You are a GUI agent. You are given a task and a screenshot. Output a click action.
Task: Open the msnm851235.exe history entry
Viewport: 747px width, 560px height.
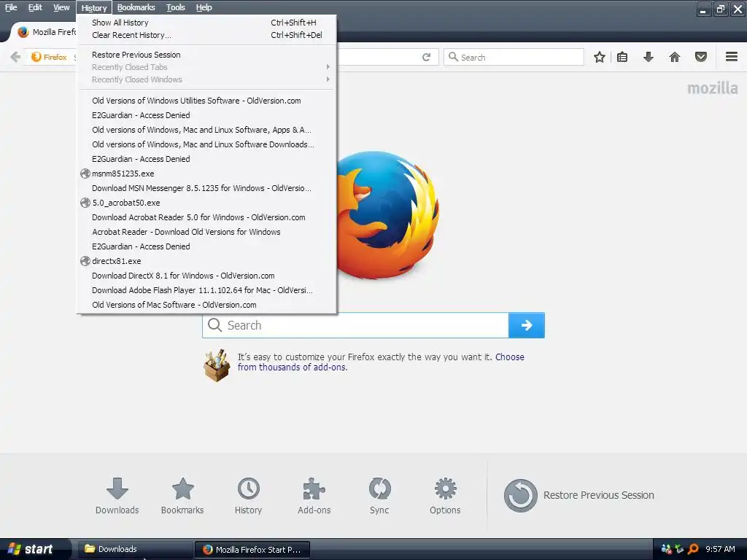coord(206,174)
